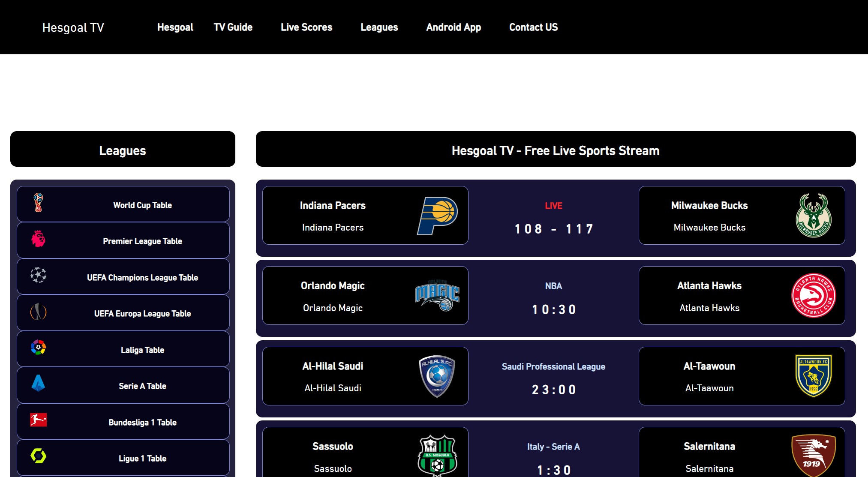Click the Premier League lion icon
The width and height of the screenshot is (868, 477).
coord(38,239)
